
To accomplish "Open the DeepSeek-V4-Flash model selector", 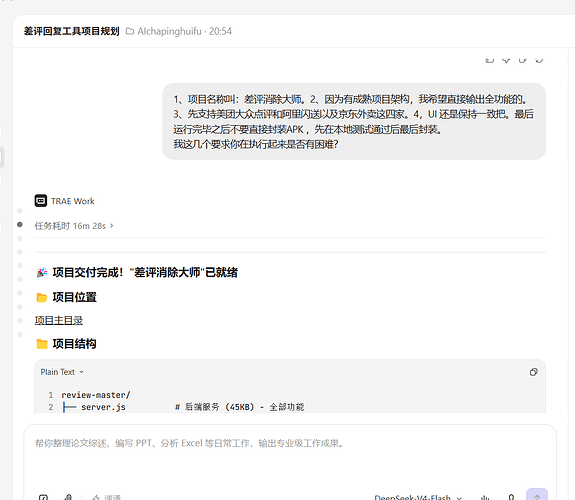I will pos(418,497).
